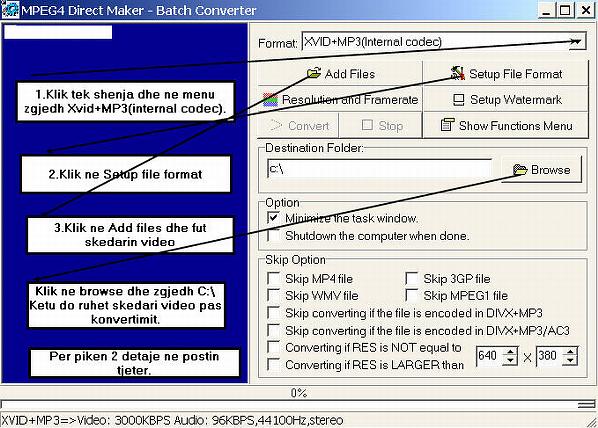
Task: Open Setup File Format
Action: (505, 73)
